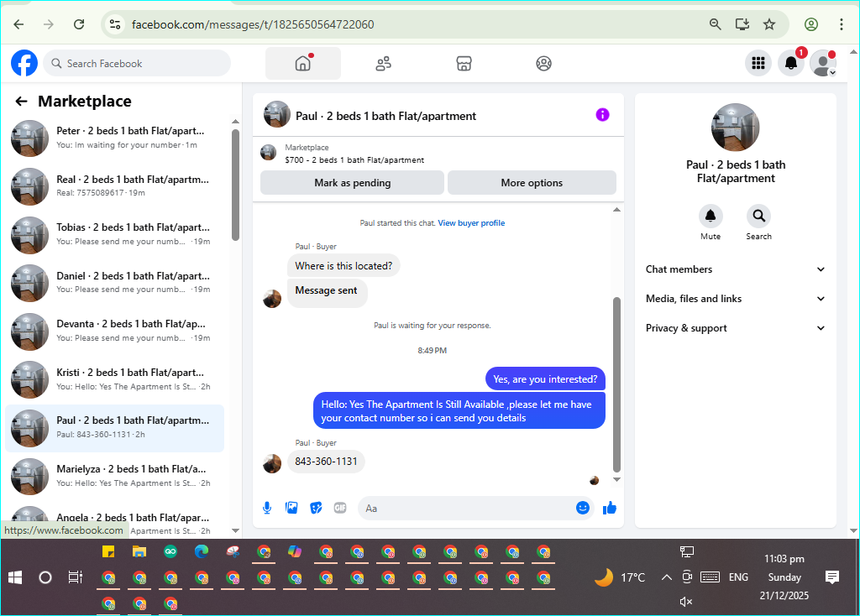Open File Explorer from the taskbar

coord(139,551)
